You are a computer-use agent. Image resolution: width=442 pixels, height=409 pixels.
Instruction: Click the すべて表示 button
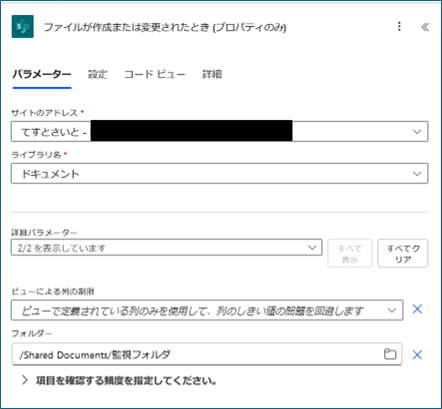coord(350,253)
